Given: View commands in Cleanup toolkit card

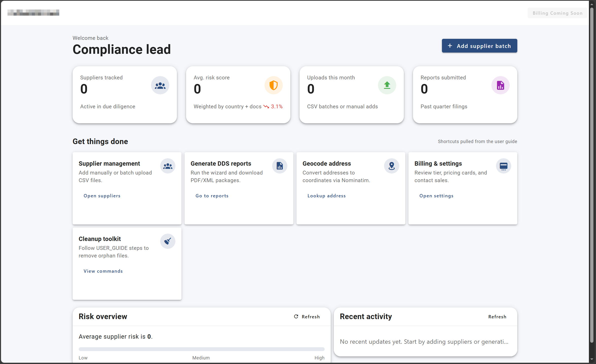Looking at the screenshot, I should (103, 271).
